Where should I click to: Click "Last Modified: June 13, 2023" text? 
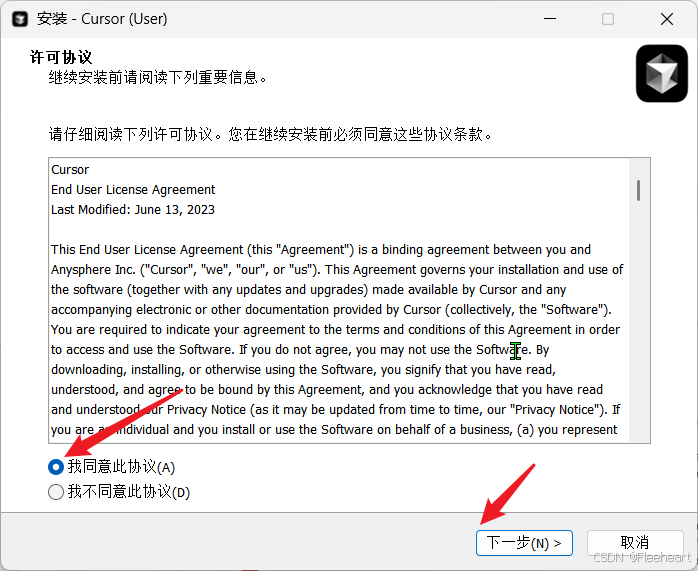(x=133, y=210)
